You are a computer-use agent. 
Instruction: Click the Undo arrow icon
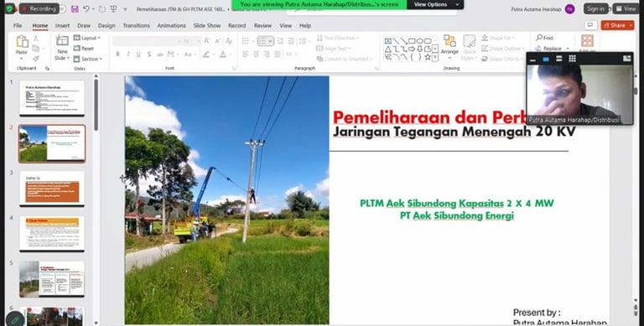point(86,8)
